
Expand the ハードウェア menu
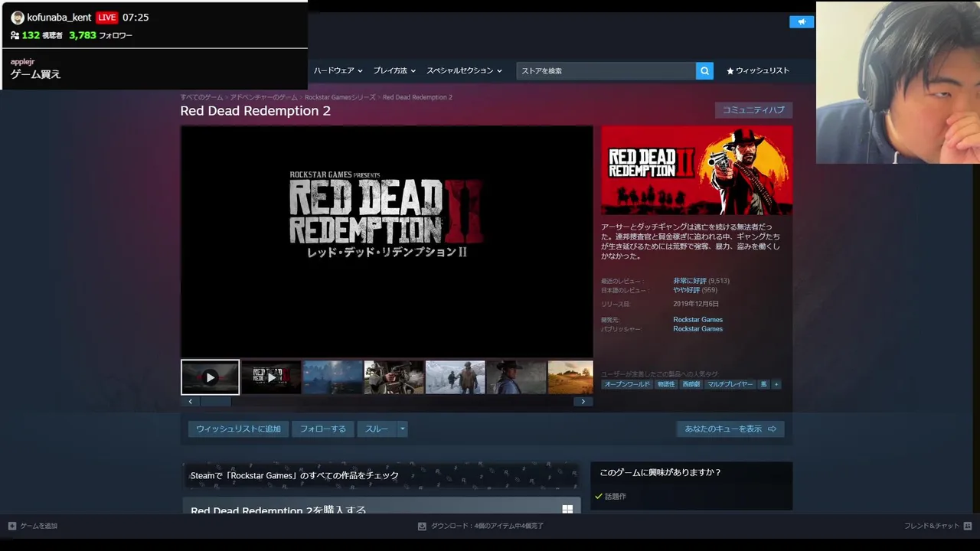(338, 70)
